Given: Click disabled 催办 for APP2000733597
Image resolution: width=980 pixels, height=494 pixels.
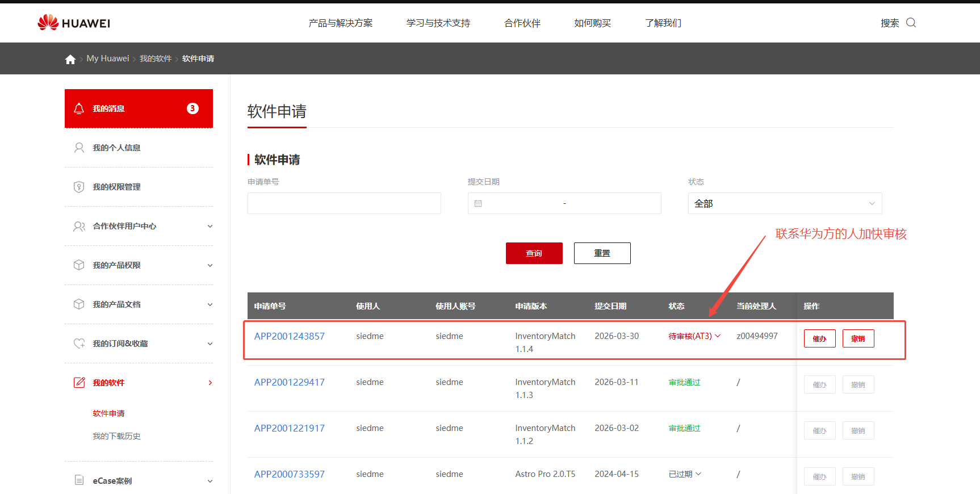Looking at the screenshot, I should (820, 476).
